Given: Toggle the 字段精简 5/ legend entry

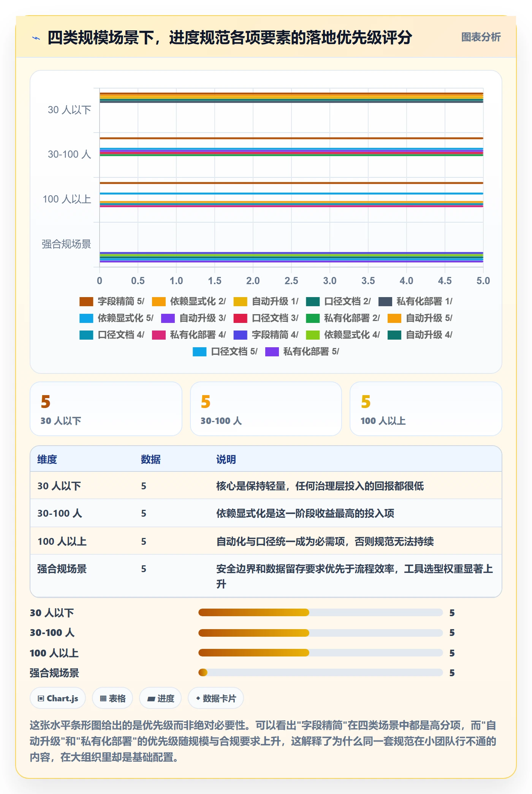Looking at the screenshot, I should (x=112, y=301).
